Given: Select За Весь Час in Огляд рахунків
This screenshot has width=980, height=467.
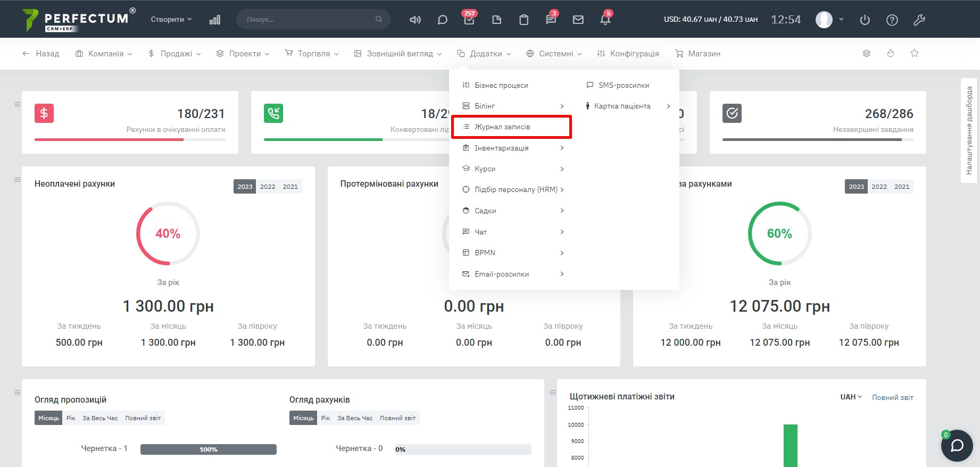Looking at the screenshot, I should tap(355, 418).
